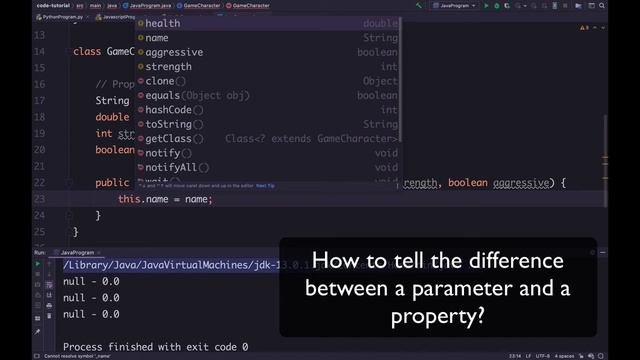The width and height of the screenshot is (640, 360).
Task: Select 'health' in the autocomplete popup
Action: coord(268,23)
